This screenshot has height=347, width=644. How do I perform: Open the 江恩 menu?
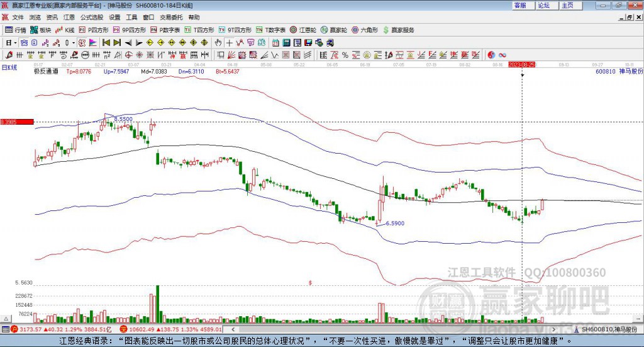tap(69, 17)
